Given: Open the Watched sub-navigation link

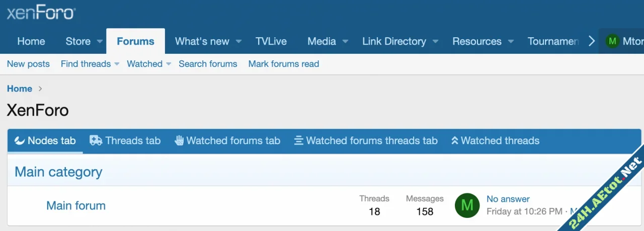Looking at the screenshot, I should coord(144,64).
